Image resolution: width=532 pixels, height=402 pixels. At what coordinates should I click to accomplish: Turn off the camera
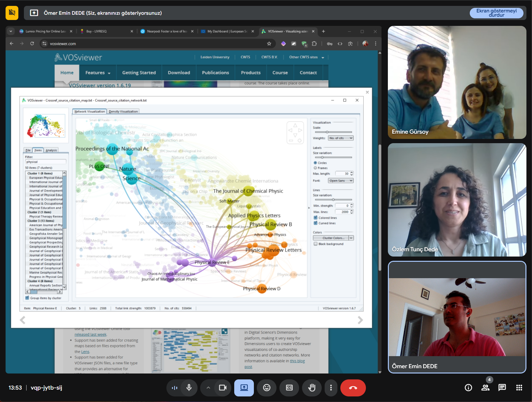pyautogui.click(x=223, y=388)
